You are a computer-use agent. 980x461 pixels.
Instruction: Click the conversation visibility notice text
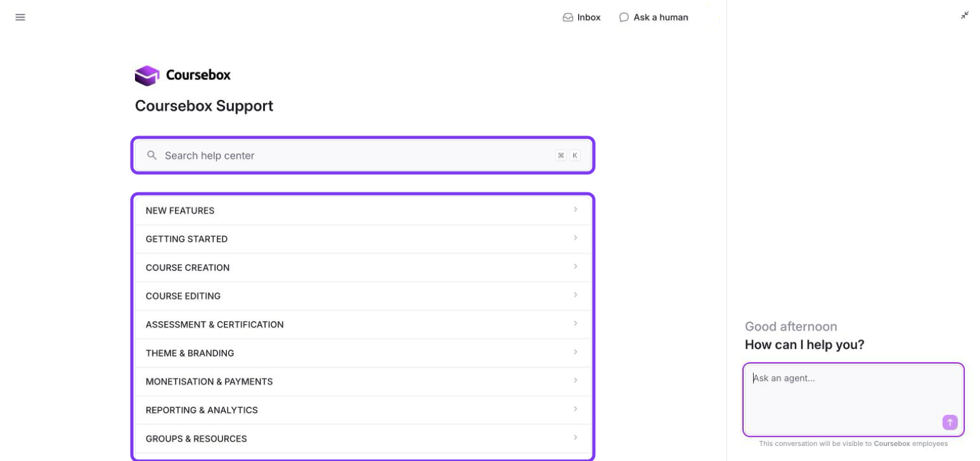point(853,444)
